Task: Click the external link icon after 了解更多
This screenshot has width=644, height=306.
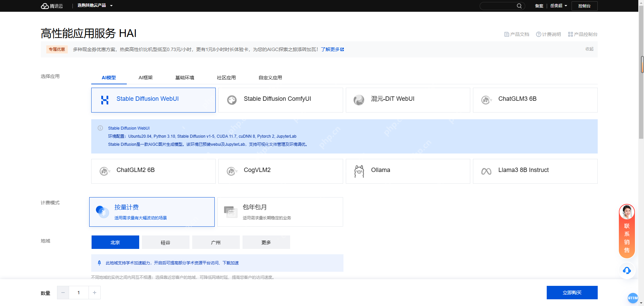Action: (342, 49)
